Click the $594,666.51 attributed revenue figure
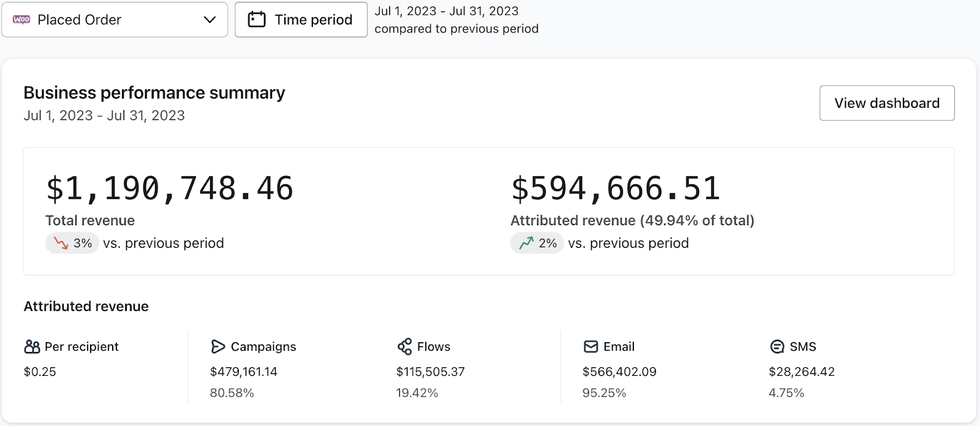The image size is (980, 426). coord(616,189)
